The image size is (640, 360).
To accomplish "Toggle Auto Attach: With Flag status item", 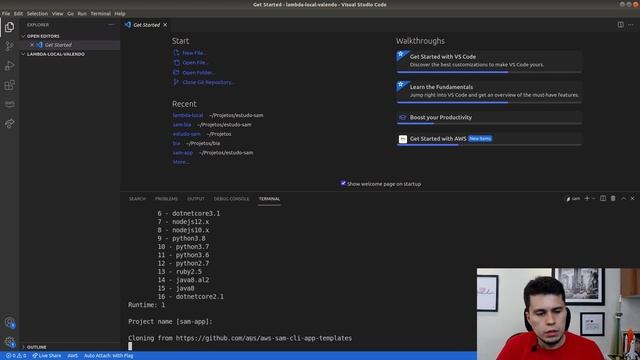I will pos(109,356).
